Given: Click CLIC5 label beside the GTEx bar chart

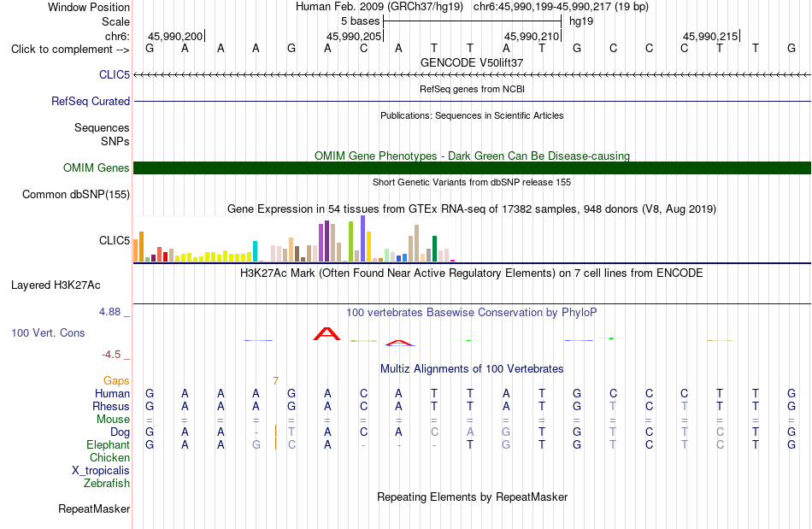Looking at the screenshot, I should coord(115,240).
